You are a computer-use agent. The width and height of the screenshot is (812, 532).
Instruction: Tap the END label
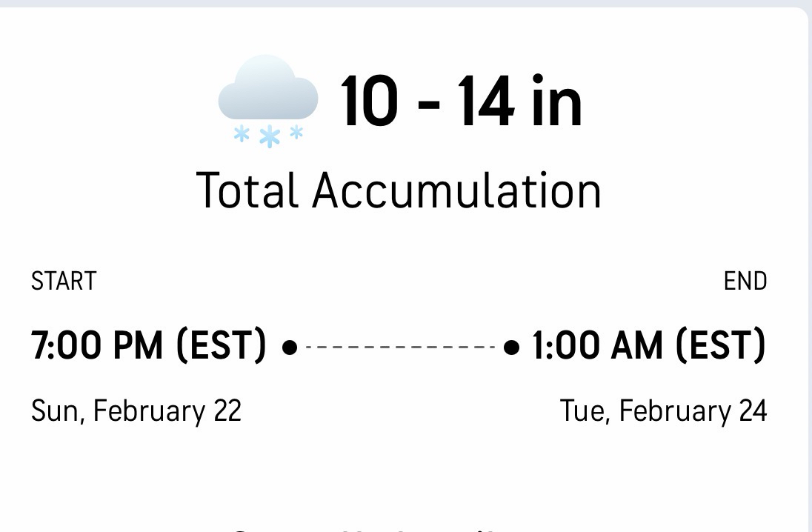[745, 282]
